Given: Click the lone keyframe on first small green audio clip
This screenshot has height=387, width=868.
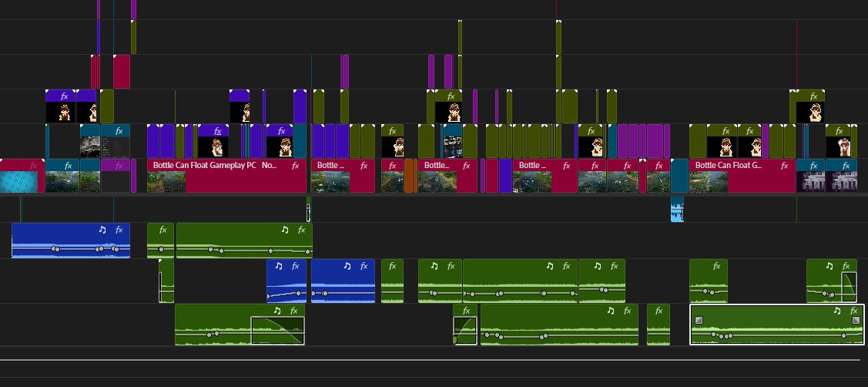Looking at the screenshot, I should click(x=161, y=250).
